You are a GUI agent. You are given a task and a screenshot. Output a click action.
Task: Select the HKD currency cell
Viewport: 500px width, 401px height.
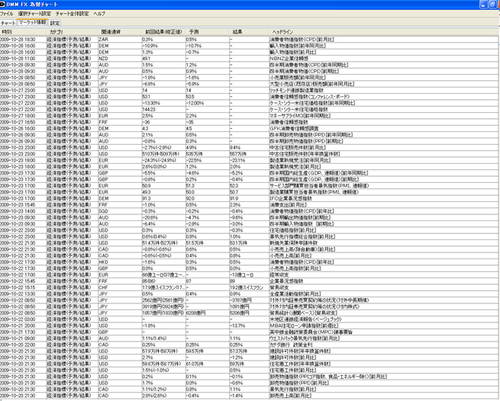(x=120, y=262)
